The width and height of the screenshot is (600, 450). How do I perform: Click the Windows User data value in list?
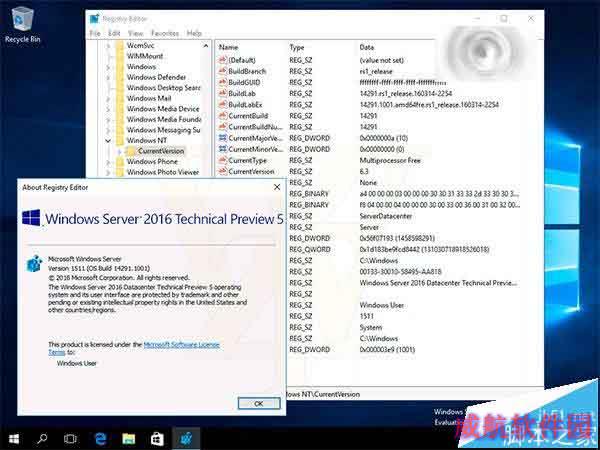coord(382,305)
